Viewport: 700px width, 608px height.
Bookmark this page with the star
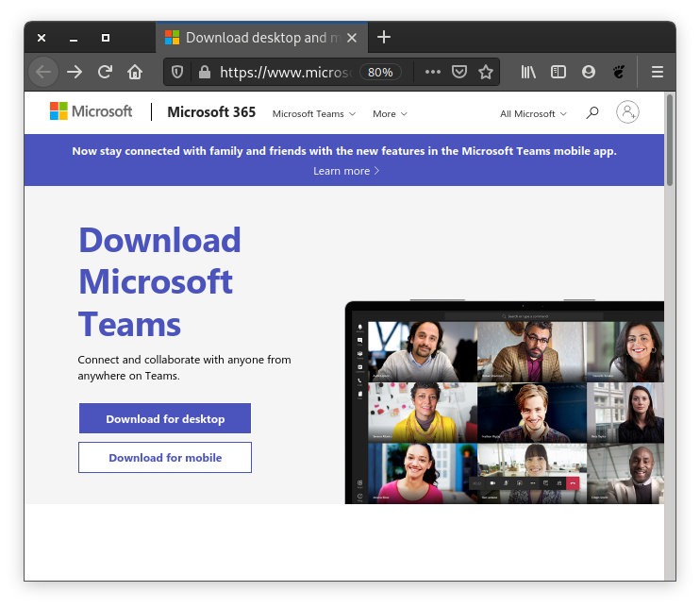(486, 72)
